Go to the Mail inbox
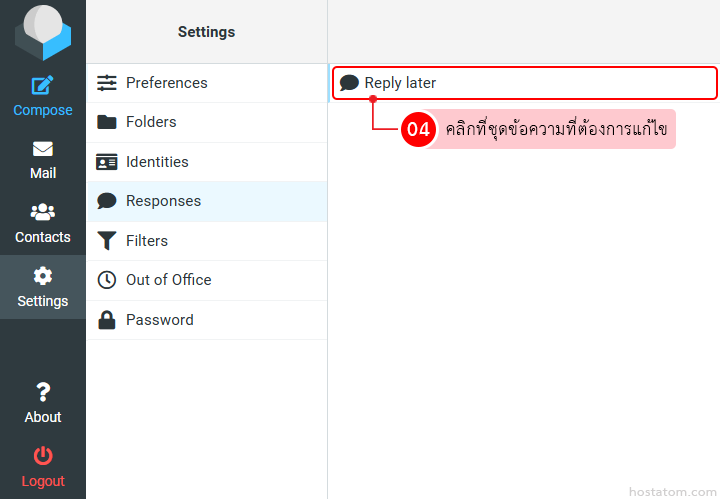Screen dimensions: 720x499 (x=43, y=160)
